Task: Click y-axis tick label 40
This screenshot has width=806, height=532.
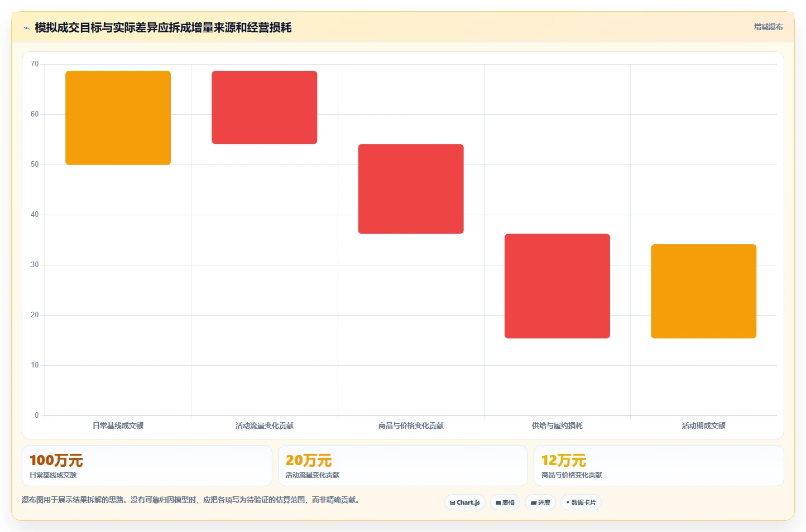Action: [35, 215]
